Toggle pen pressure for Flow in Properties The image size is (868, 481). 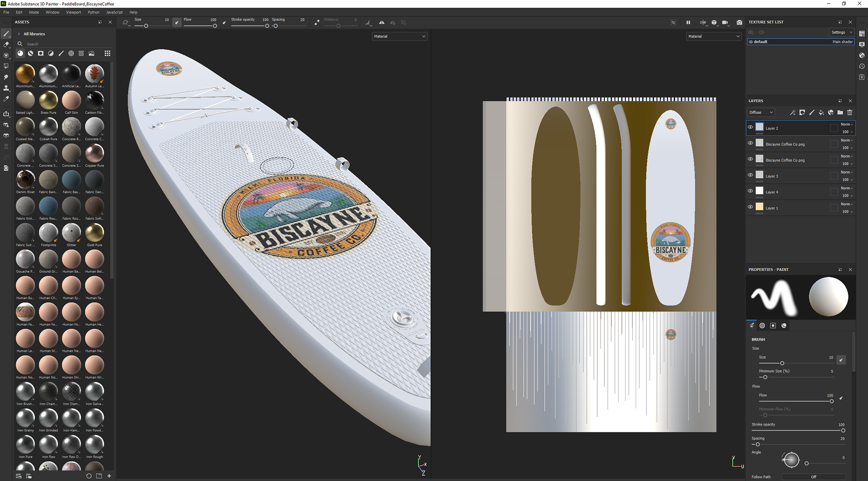841,398
